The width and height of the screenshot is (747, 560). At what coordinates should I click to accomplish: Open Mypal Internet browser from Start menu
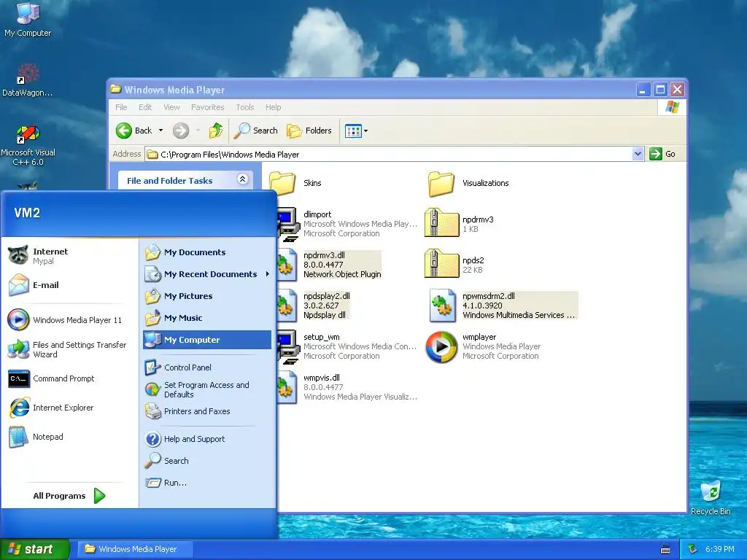click(39, 256)
